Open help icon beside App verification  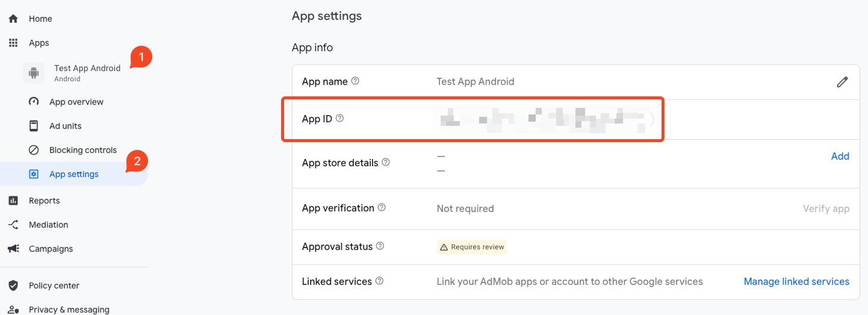[x=382, y=207]
